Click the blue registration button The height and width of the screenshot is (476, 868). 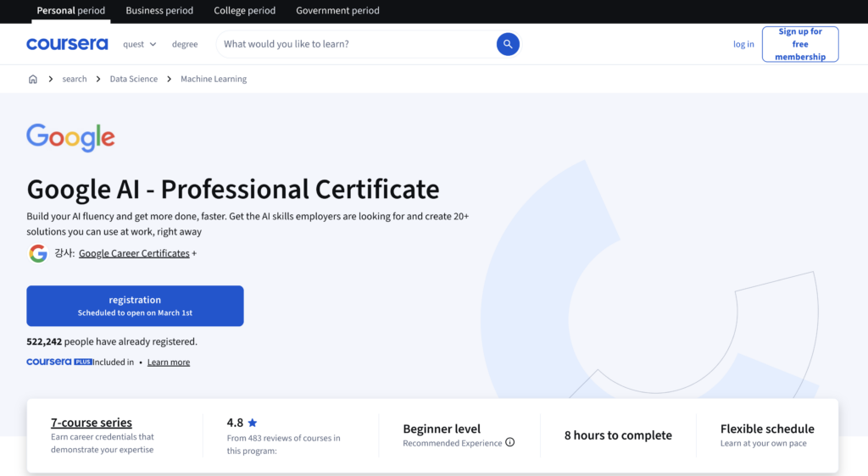coord(135,306)
